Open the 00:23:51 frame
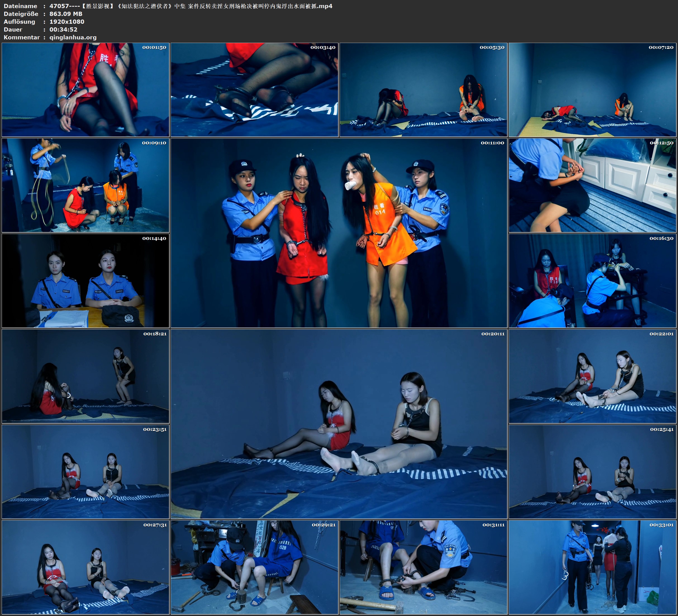 pyautogui.click(x=85, y=472)
